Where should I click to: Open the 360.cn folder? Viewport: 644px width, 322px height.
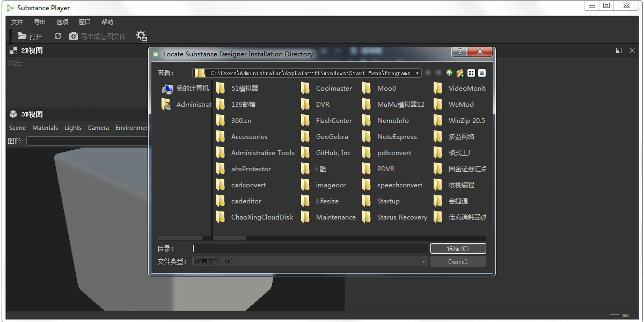233,121
